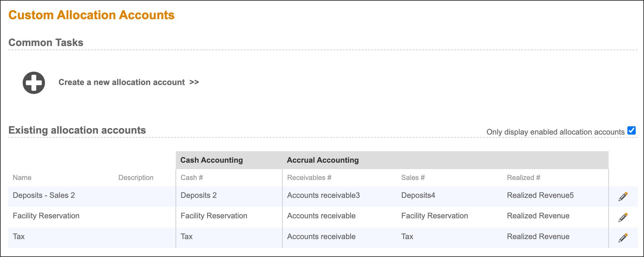644x257 pixels.
Task: Click the Existing allocation accounts heading
Action: (x=77, y=130)
